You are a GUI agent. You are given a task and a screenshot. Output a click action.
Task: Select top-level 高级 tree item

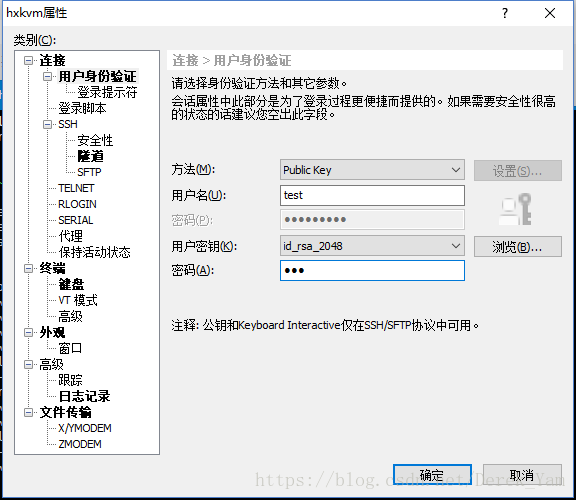pos(51,364)
